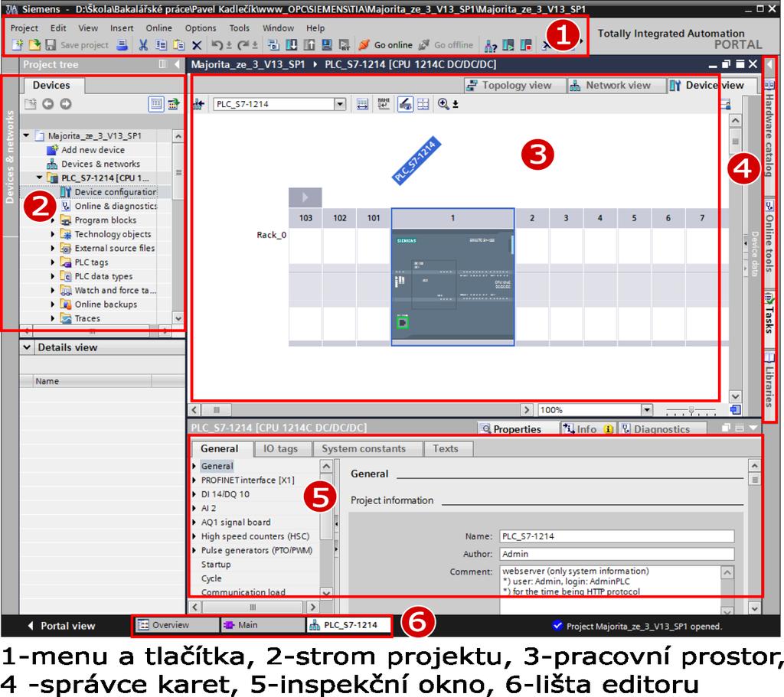Click the device view page navigation grid icon
Viewport: 784px width, 697px height.
tap(423, 103)
